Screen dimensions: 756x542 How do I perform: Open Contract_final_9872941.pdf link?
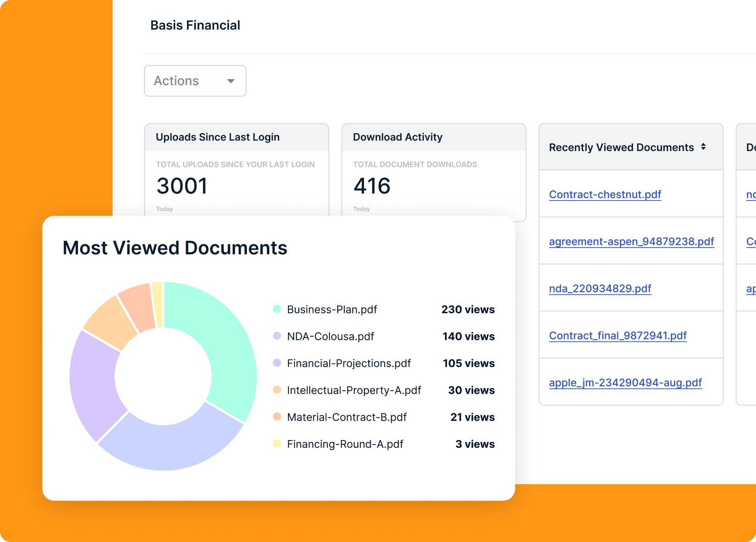pyautogui.click(x=617, y=335)
